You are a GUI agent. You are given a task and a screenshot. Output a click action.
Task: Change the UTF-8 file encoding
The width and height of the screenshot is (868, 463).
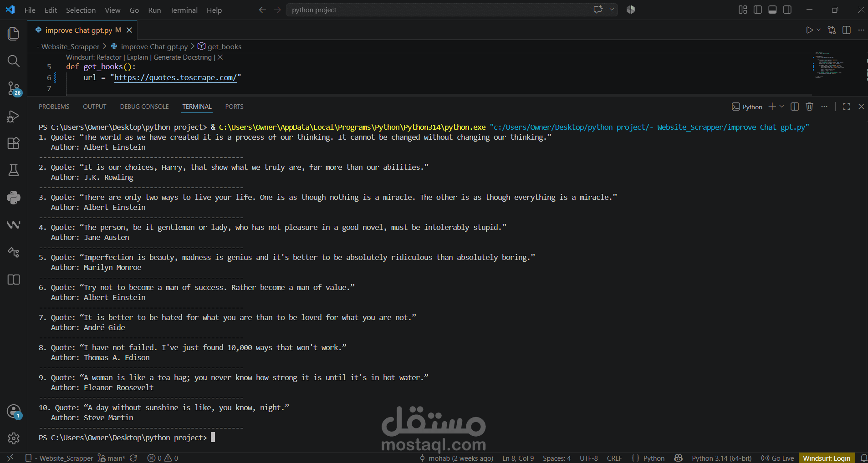point(589,458)
